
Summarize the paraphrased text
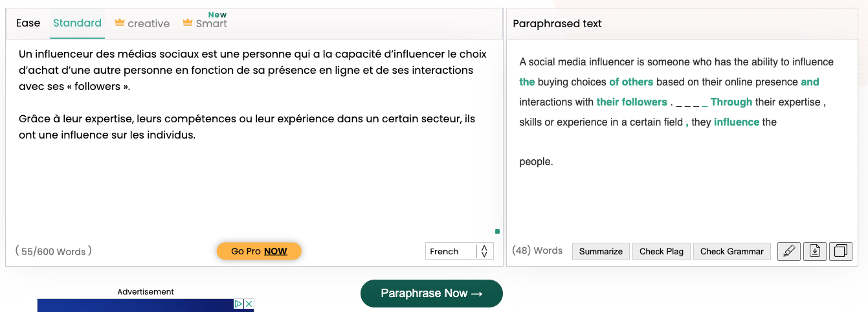coord(601,251)
